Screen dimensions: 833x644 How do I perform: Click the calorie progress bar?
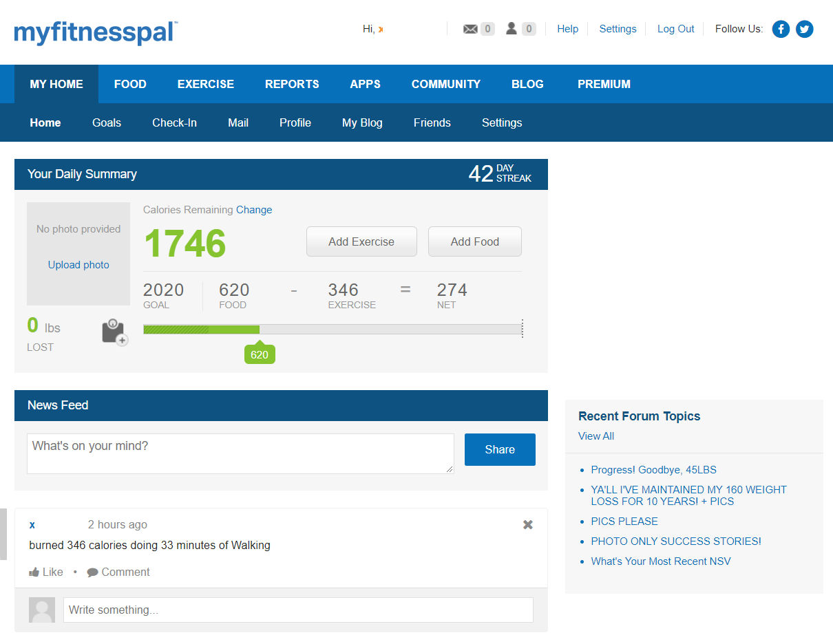point(333,330)
